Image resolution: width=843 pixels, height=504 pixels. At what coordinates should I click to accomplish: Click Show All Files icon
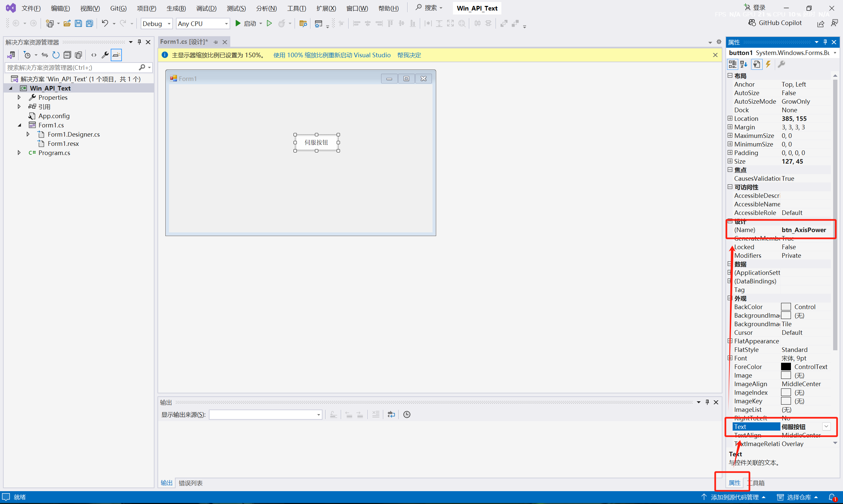(x=78, y=55)
